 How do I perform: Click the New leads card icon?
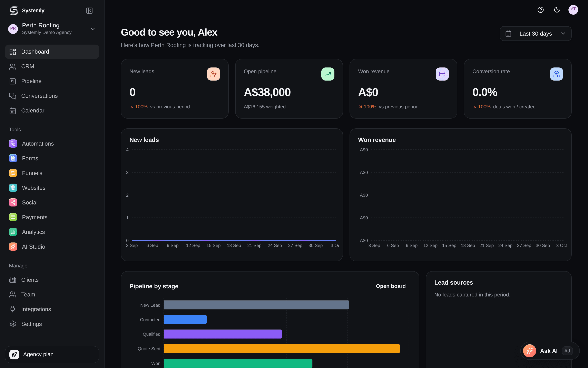[214, 74]
